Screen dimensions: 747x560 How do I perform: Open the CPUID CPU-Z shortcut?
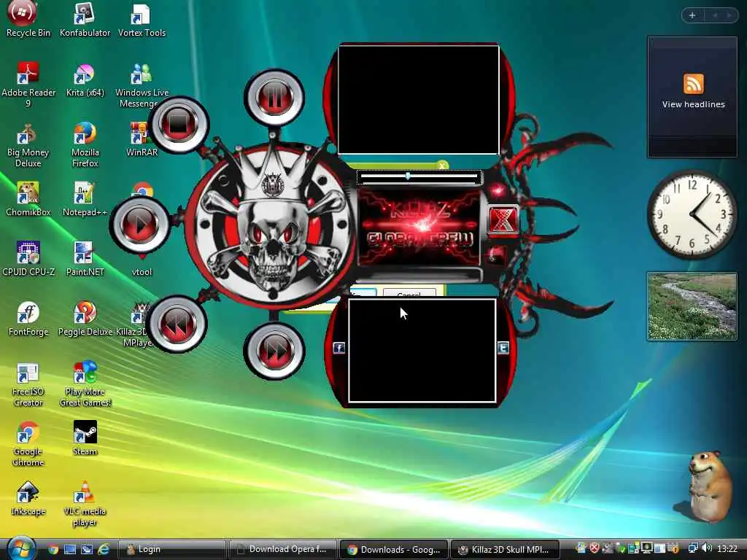(x=28, y=259)
